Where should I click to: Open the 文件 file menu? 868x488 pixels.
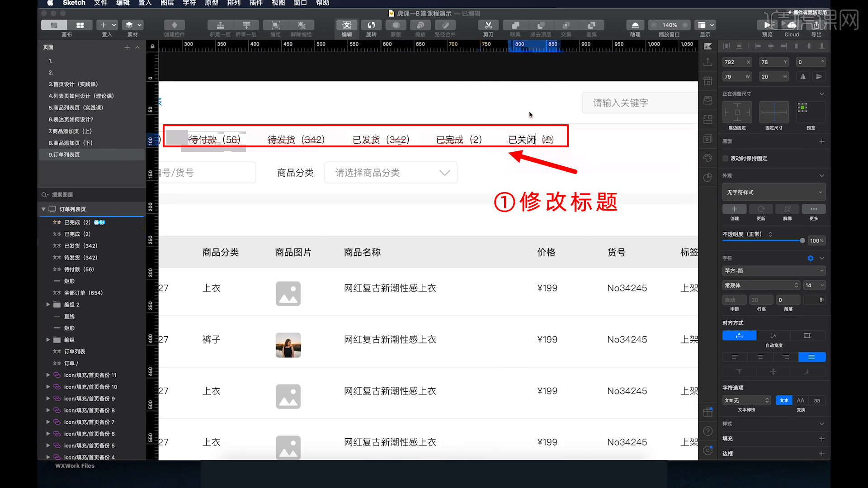point(101,3)
